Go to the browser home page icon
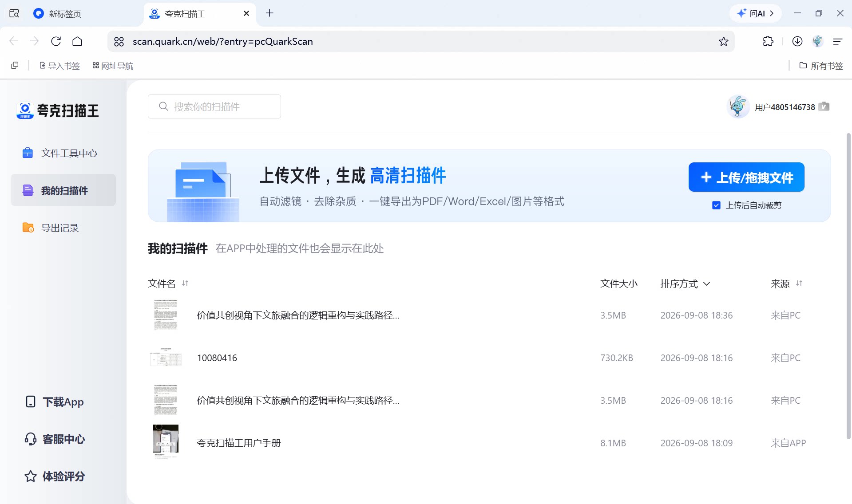The image size is (852, 504). pyautogui.click(x=77, y=41)
